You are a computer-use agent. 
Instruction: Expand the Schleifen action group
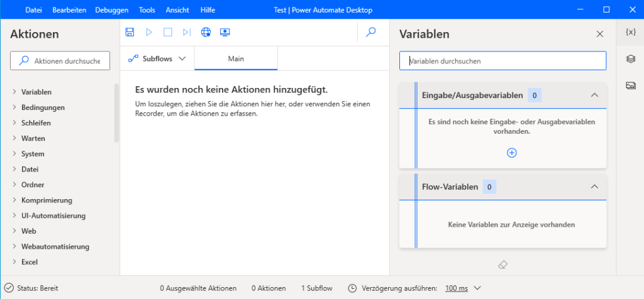point(15,122)
